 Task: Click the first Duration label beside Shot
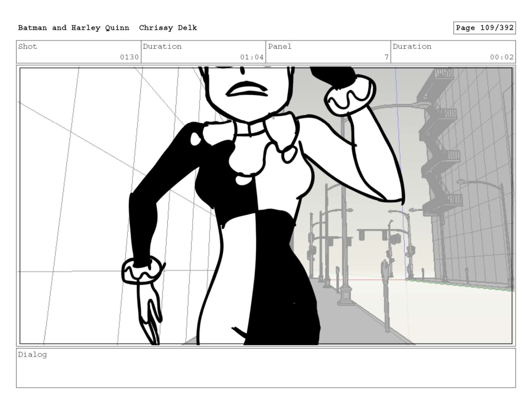162,46
